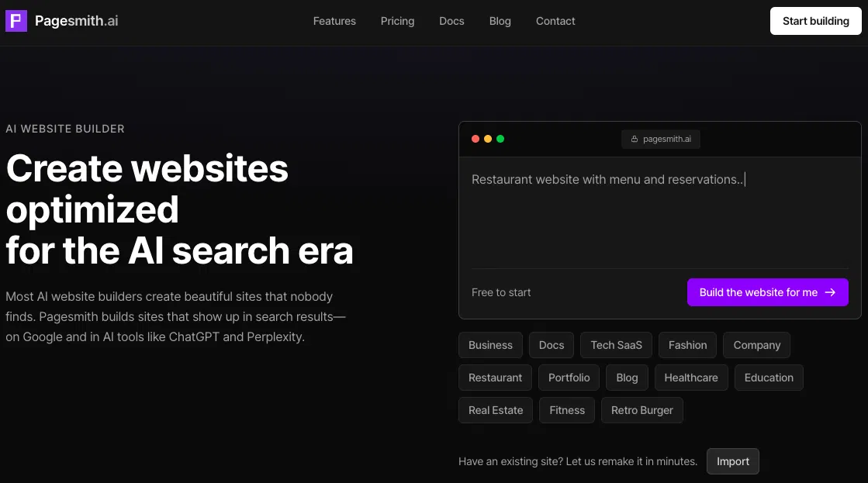Select the Business template chip
The width and height of the screenshot is (868, 483).
point(490,345)
